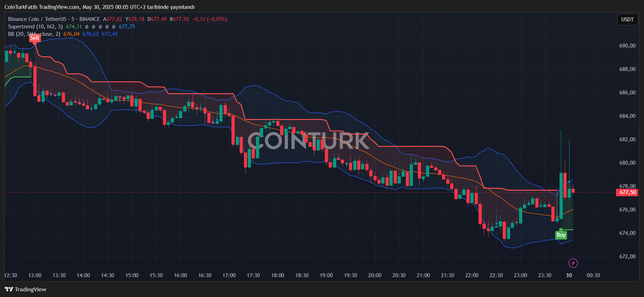This screenshot has width=644, height=297.
Task: Click the red 677,50 current price tag
Action: pyautogui.click(x=627, y=192)
